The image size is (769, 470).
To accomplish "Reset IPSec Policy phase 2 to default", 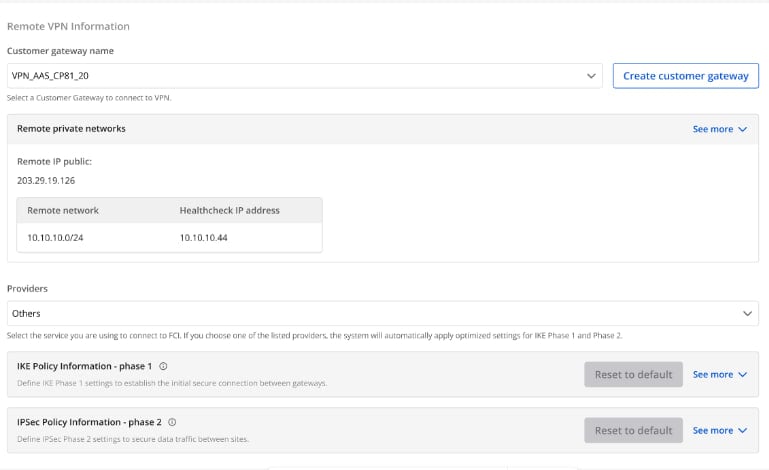I will tap(633, 431).
